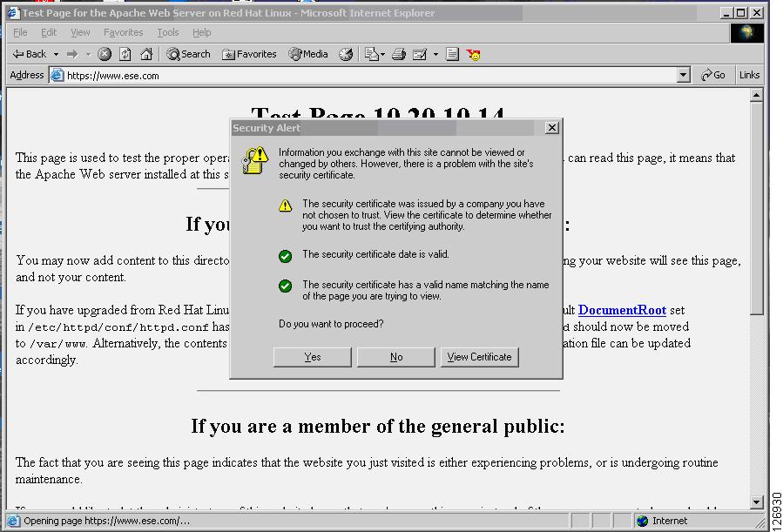
Task: Minimize the Internet Explorer window
Action: (727, 13)
